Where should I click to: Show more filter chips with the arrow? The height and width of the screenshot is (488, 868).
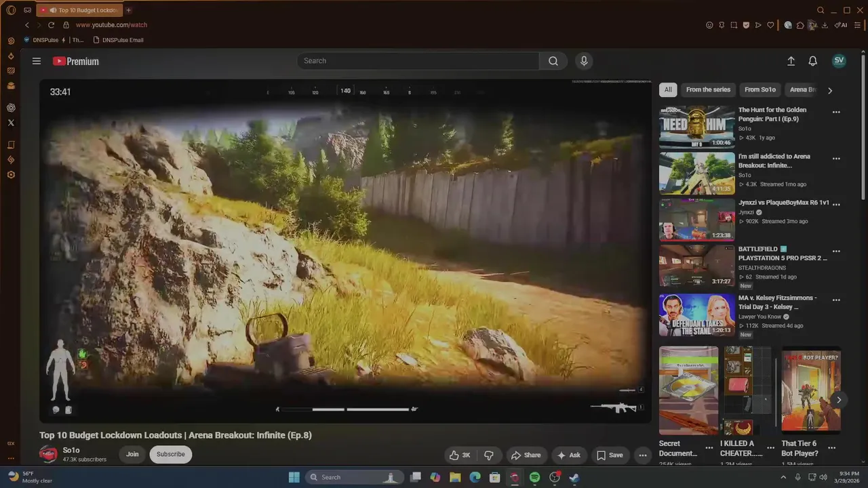click(x=829, y=90)
